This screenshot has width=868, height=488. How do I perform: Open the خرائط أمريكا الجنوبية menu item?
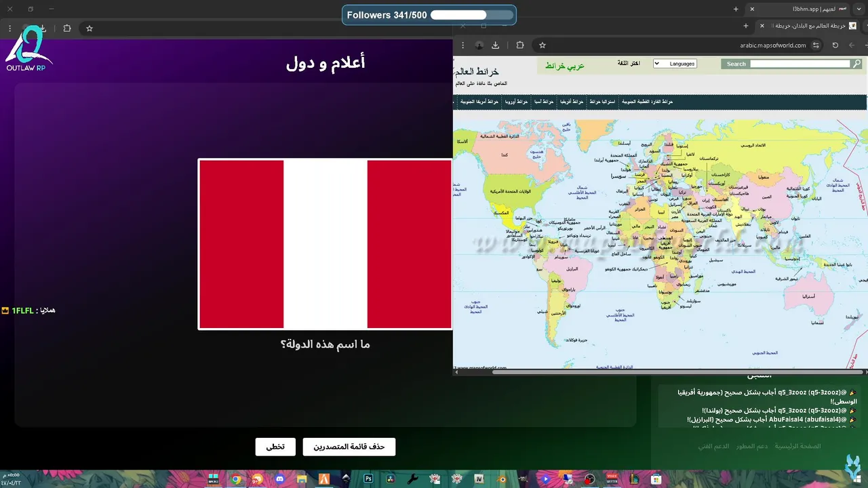[x=479, y=102]
